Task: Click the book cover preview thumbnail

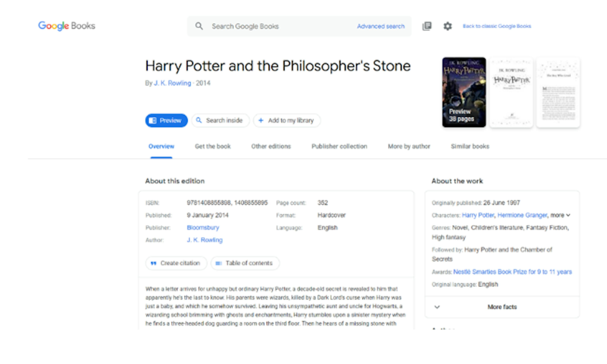Action: [464, 92]
